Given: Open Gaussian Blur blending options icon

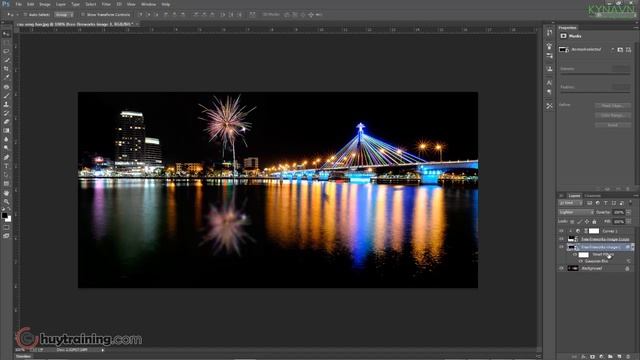Looking at the screenshot, I should click(x=628, y=261).
